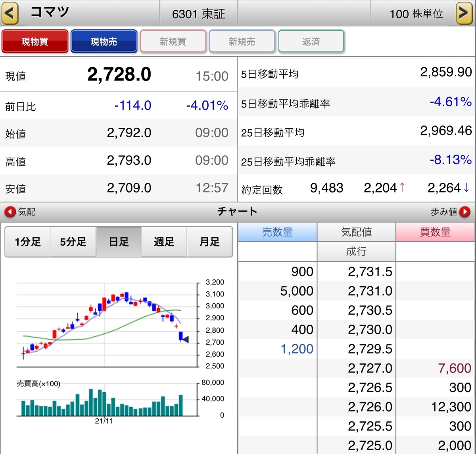Select the 成行 market order cell
This screenshot has height=454, width=476.
tap(356, 251)
